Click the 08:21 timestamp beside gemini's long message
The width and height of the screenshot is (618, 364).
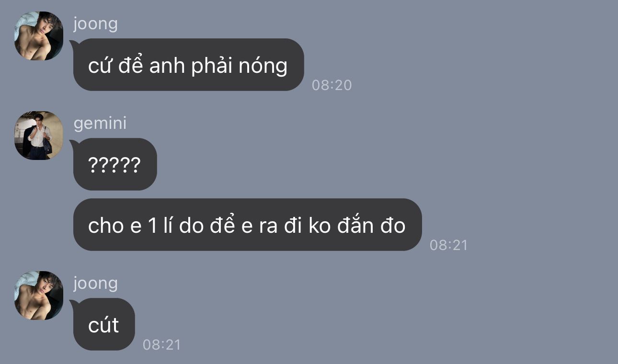click(448, 245)
